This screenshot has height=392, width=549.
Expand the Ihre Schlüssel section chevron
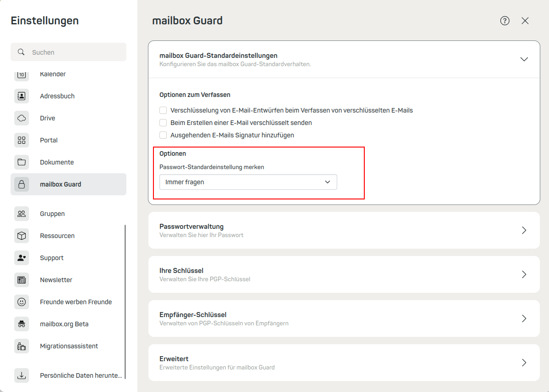tap(524, 274)
